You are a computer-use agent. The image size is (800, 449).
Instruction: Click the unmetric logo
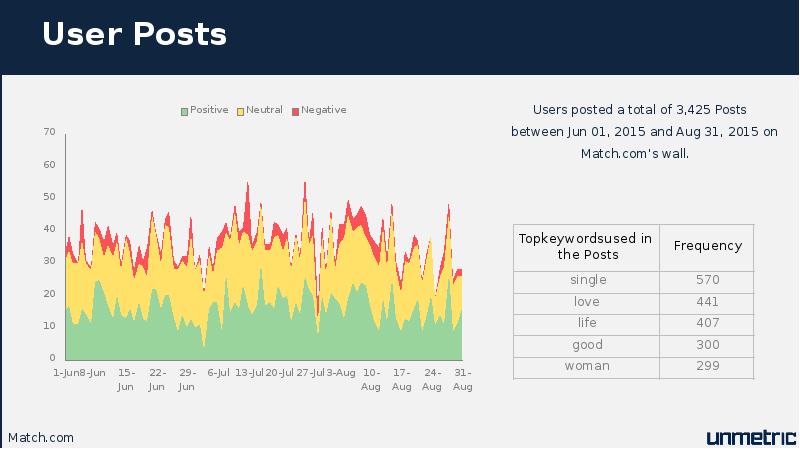click(x=751, y=438)
